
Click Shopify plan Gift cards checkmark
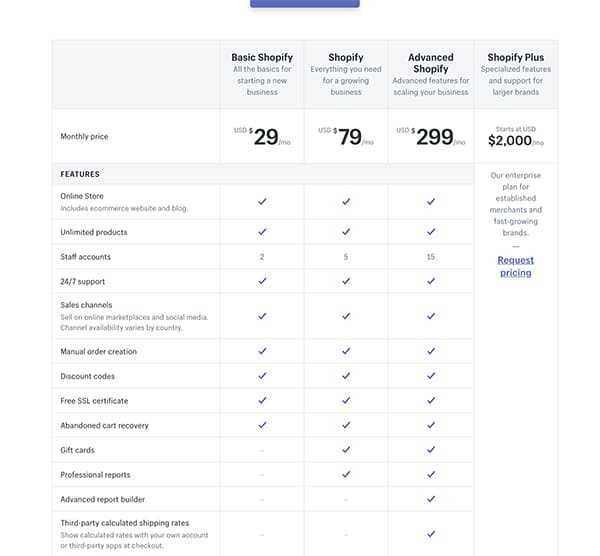tap(346, 450)
